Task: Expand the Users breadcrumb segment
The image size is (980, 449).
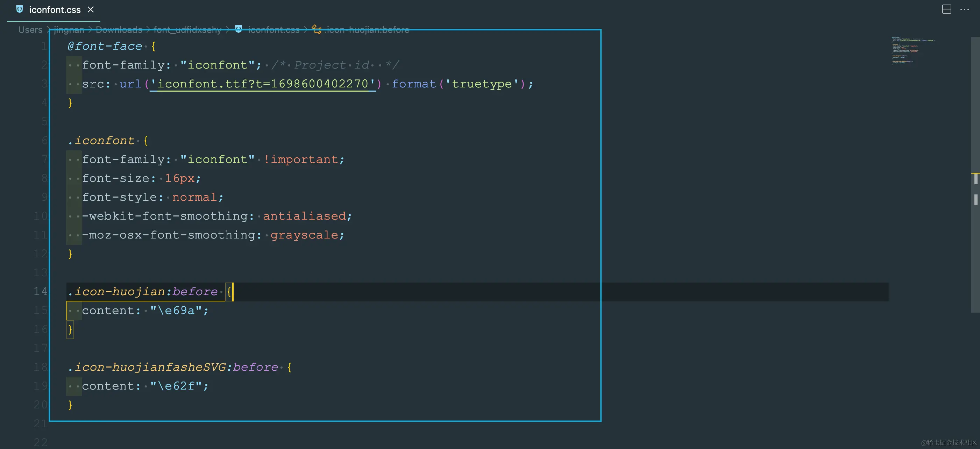Action: point(30,30)
